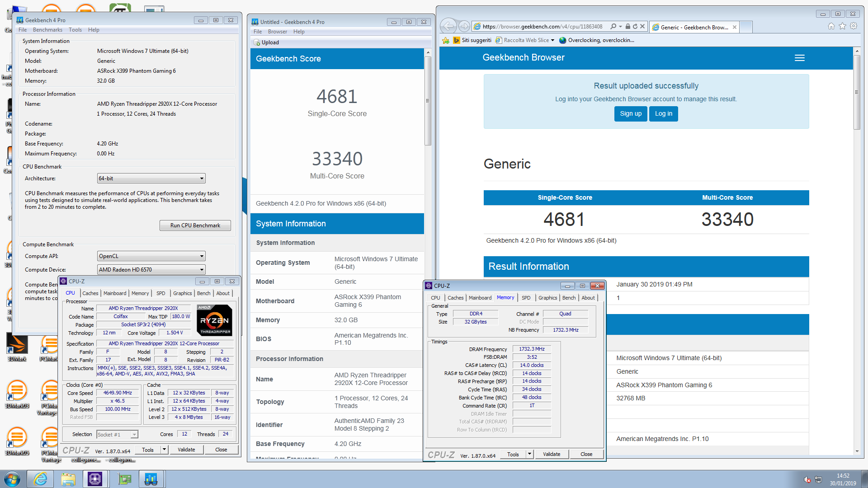Open File menu in Geekbench 4 Pro window
This screenshot has width=868, height=488.
(x=23, y=30)
